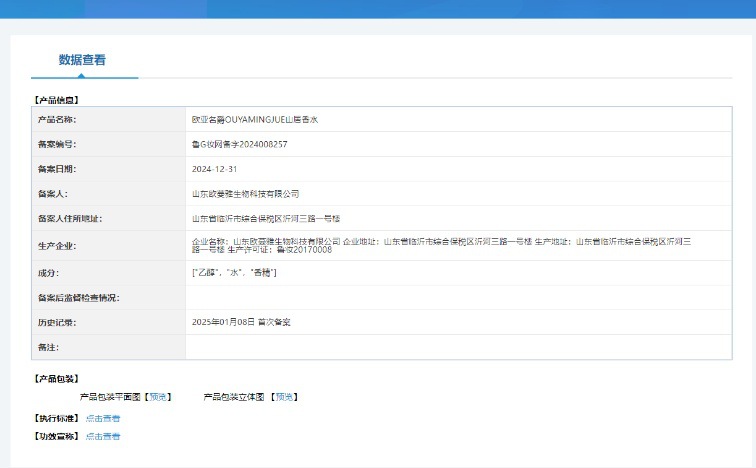Click the 生产企业 details text
The width and height of the screenshot is (756, 468).
pyautogui.click(x=441, y=246)
